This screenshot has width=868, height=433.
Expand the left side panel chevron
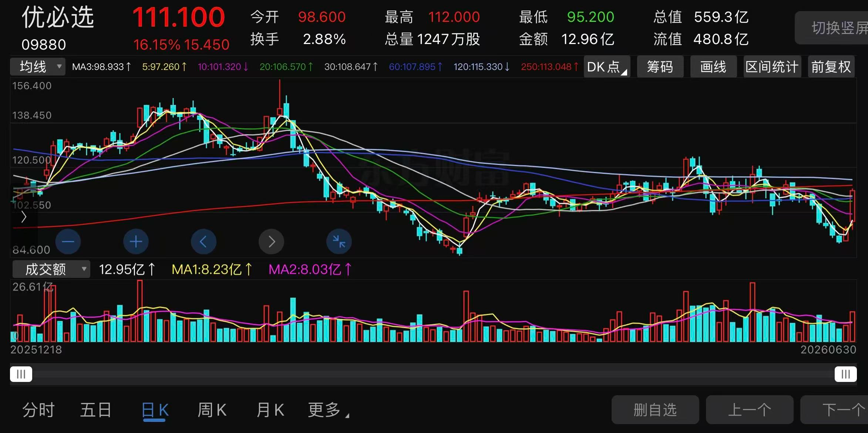(x=24, y=217)
